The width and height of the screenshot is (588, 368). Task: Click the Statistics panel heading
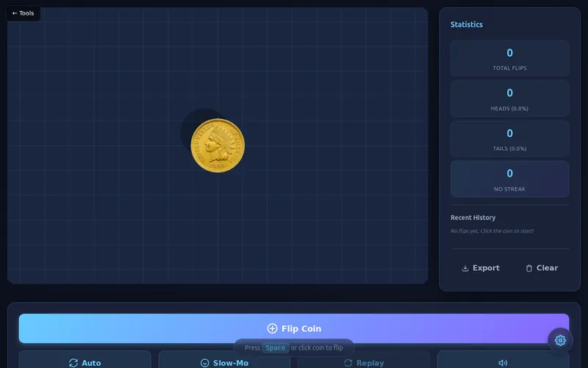(x=467, y=24)
